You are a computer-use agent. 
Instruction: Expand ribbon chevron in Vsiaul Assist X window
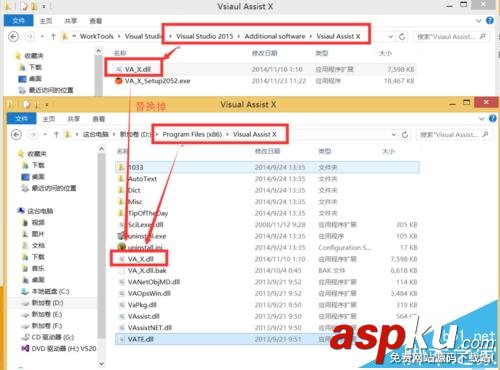479,21
